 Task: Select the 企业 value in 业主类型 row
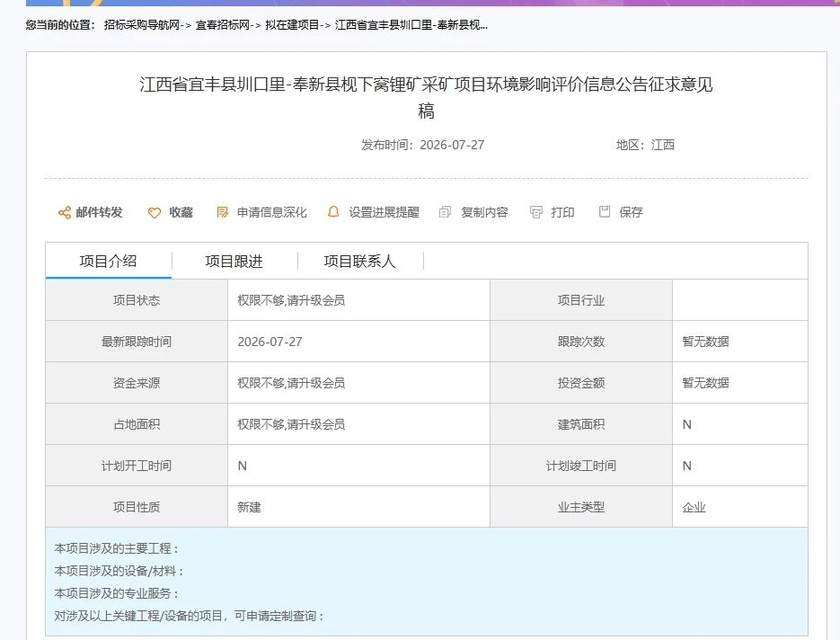coord(694,508)
